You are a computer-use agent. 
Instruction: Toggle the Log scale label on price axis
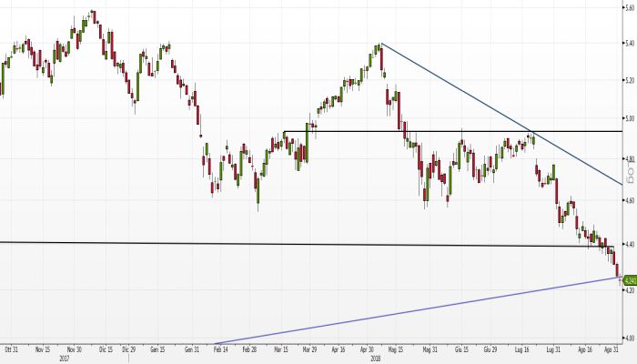click(627, 167)
